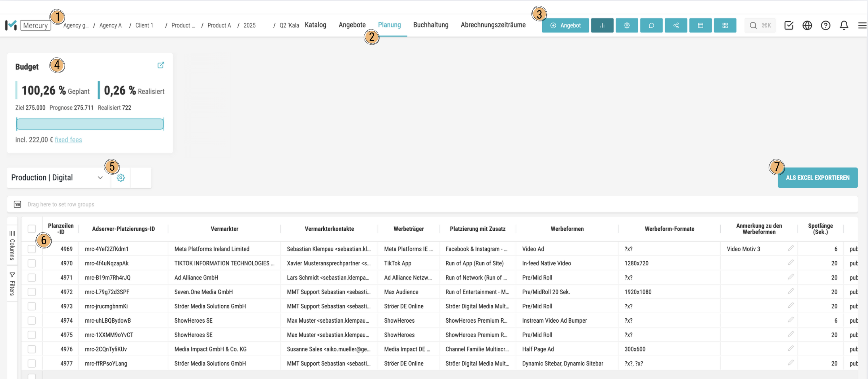Check the row 4973 checkbox

click(x=32, y=306)
